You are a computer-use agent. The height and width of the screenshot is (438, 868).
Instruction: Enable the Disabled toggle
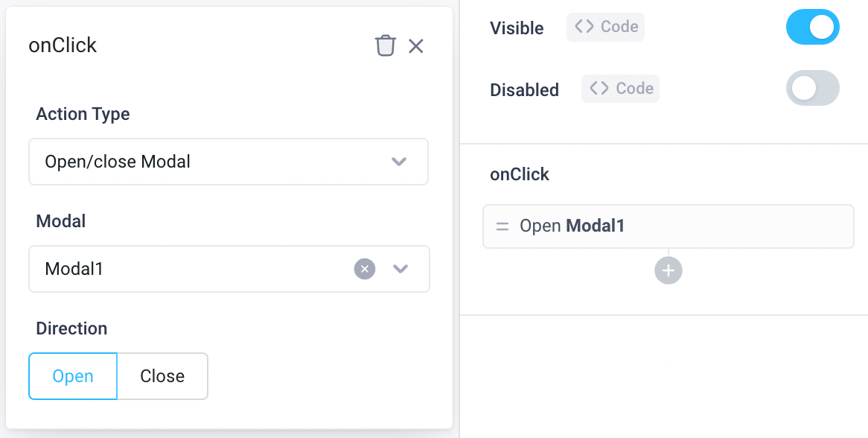(x=812, y=88)
